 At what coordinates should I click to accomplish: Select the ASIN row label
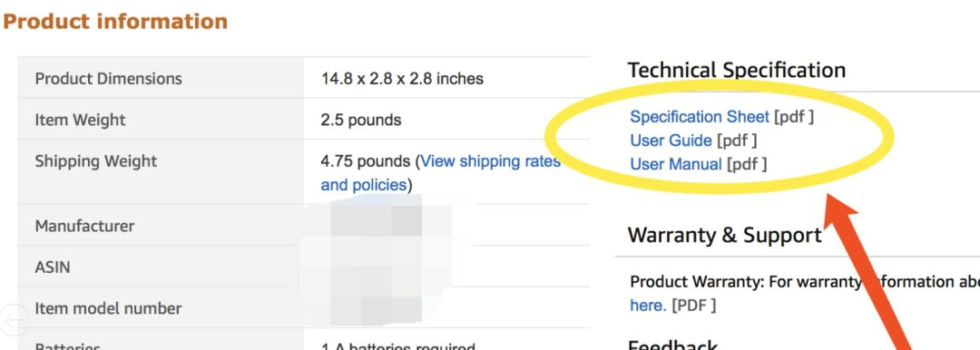pyautogui.click(x=53, y=267)
